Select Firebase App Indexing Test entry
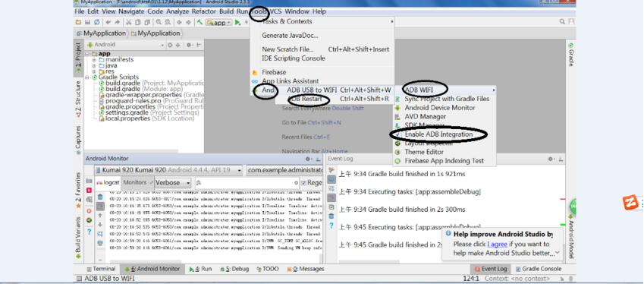The image size is (644, 284). (x=444, y=161)
